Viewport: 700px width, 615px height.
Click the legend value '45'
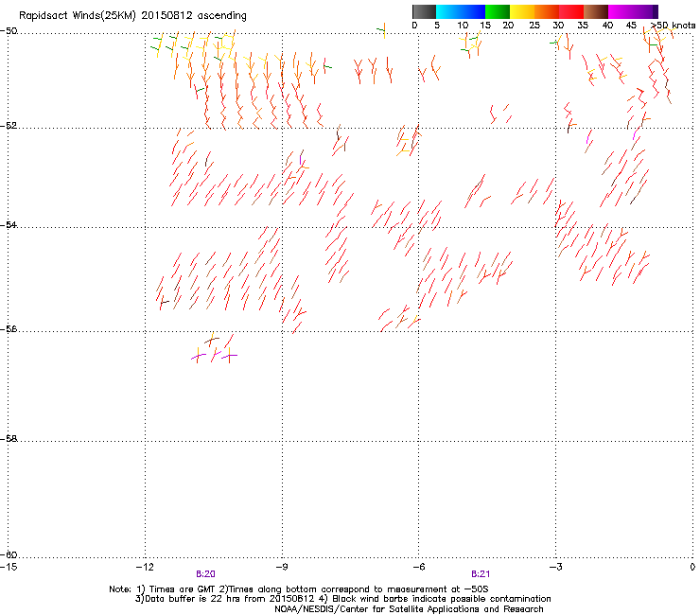click(x=631, y=26)
